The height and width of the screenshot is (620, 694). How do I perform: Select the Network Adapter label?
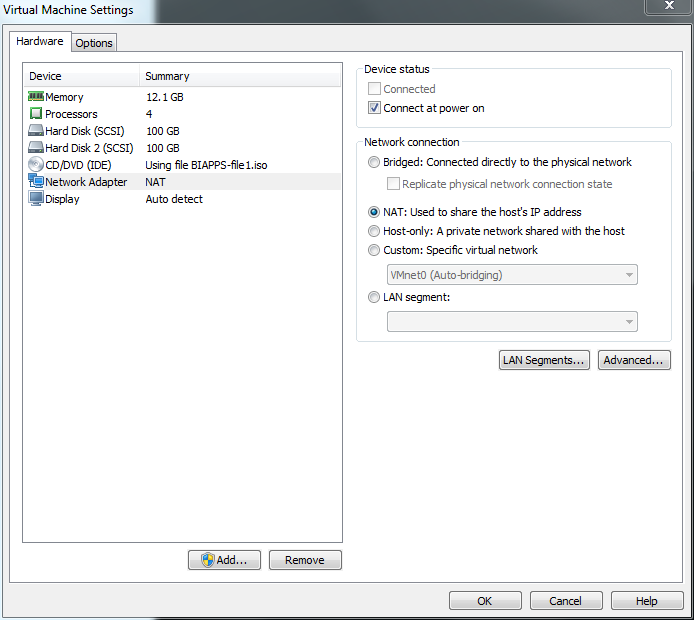click(x=86, y=182)
